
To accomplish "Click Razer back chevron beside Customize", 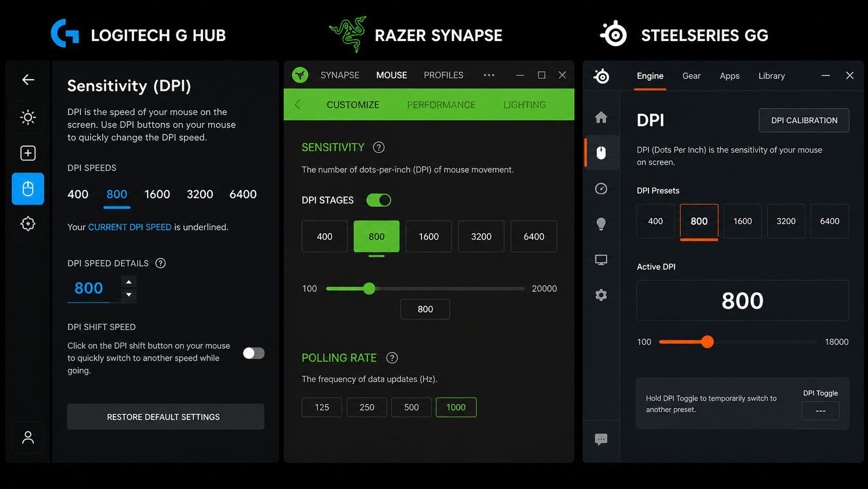I will coord(297,105).
